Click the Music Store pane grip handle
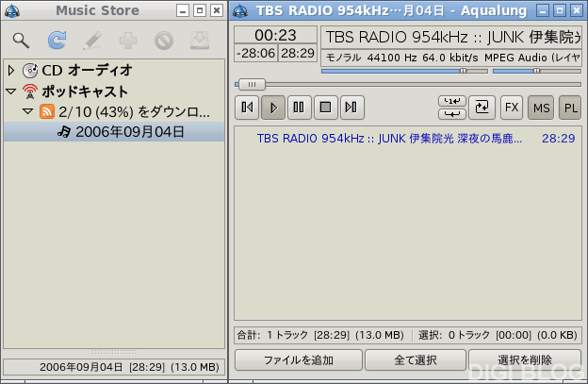This screenshot has height=384, width=588. 114,352
